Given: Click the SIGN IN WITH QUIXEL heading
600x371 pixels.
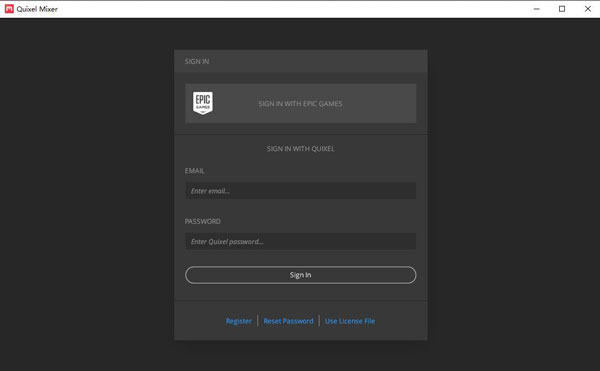Looking at the screenshot, I should pos(300,149).
